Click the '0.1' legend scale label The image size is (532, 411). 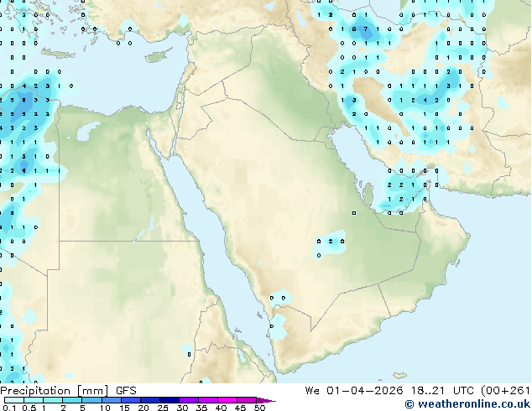pyautogui.click(x=9, y=408)
